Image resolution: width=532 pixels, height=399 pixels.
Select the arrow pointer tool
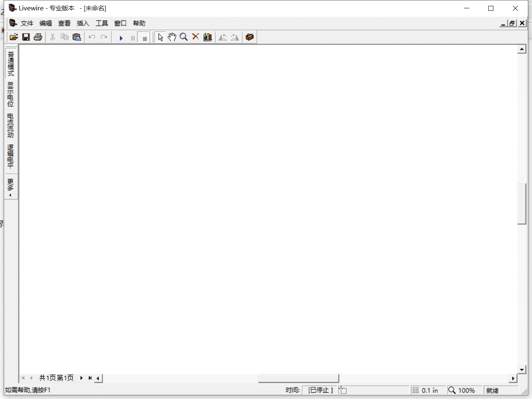point(160,37)
